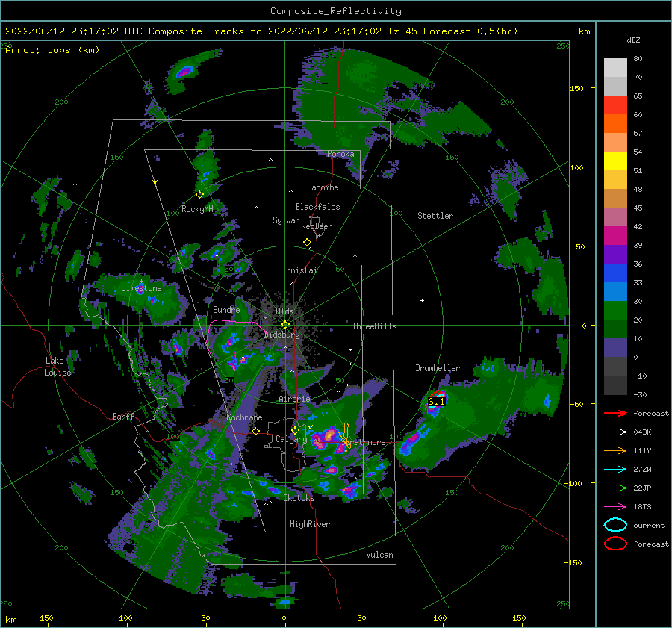Pick the red 60-65 dBZ swatch
This screenshot has width=672, height=628.
tap(615, 105)
